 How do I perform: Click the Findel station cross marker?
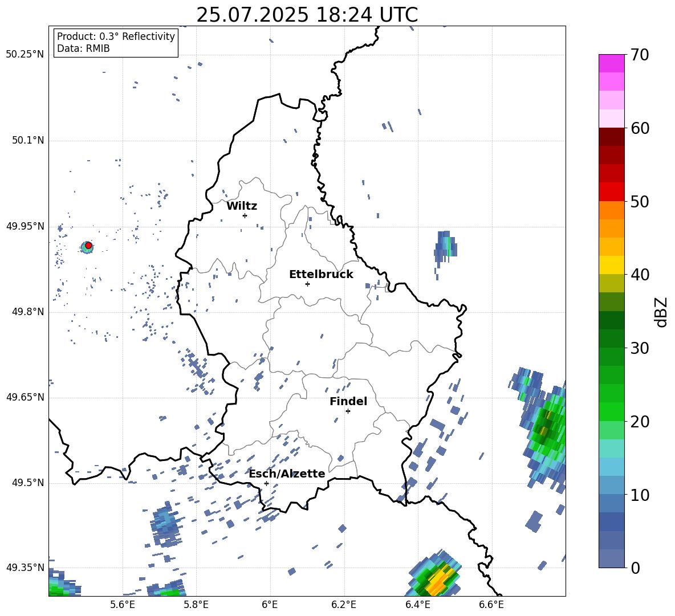tap(348, 411)
